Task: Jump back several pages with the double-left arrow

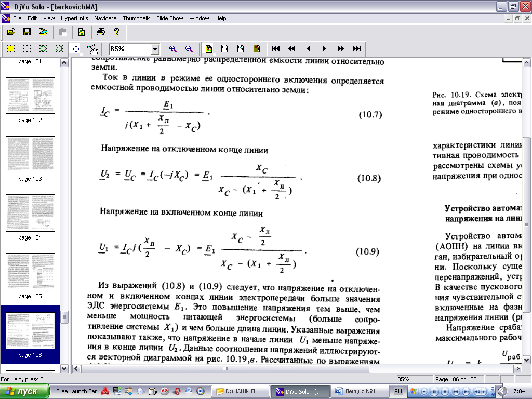Action: (x=292, y=49)
